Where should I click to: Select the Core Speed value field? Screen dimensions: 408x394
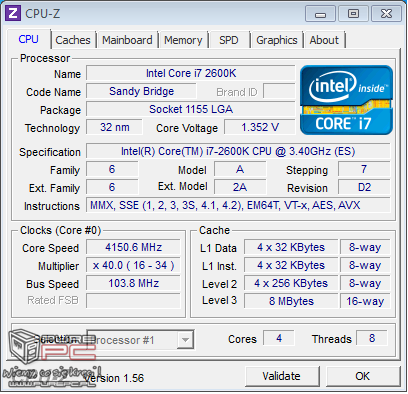coord(133,247)
